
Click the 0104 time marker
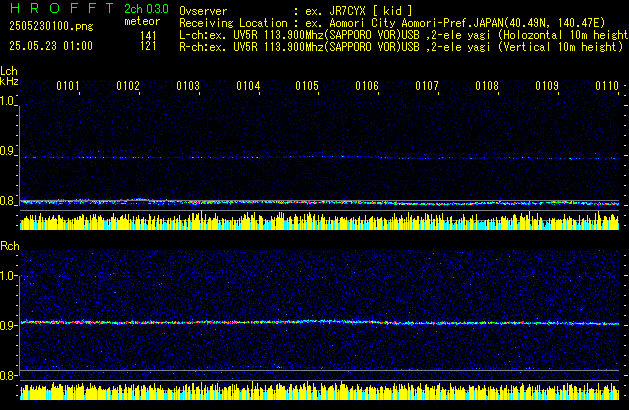point(248,86)
